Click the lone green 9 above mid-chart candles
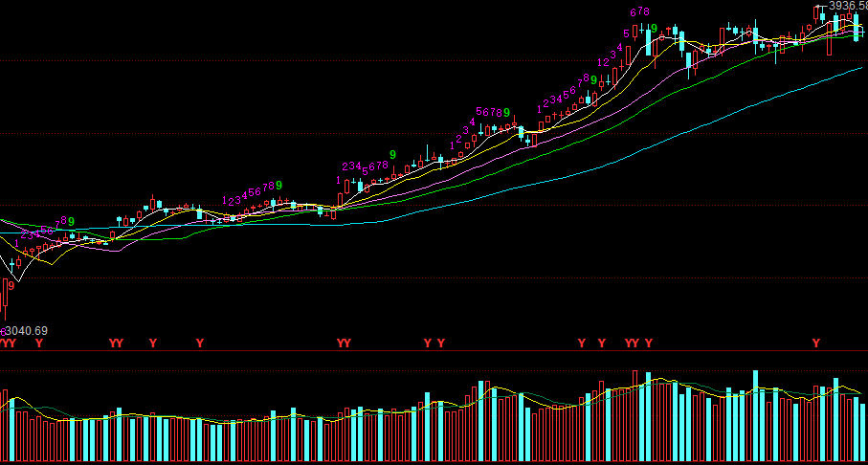The width and height of the screenshot is (868, 465). 392,154
